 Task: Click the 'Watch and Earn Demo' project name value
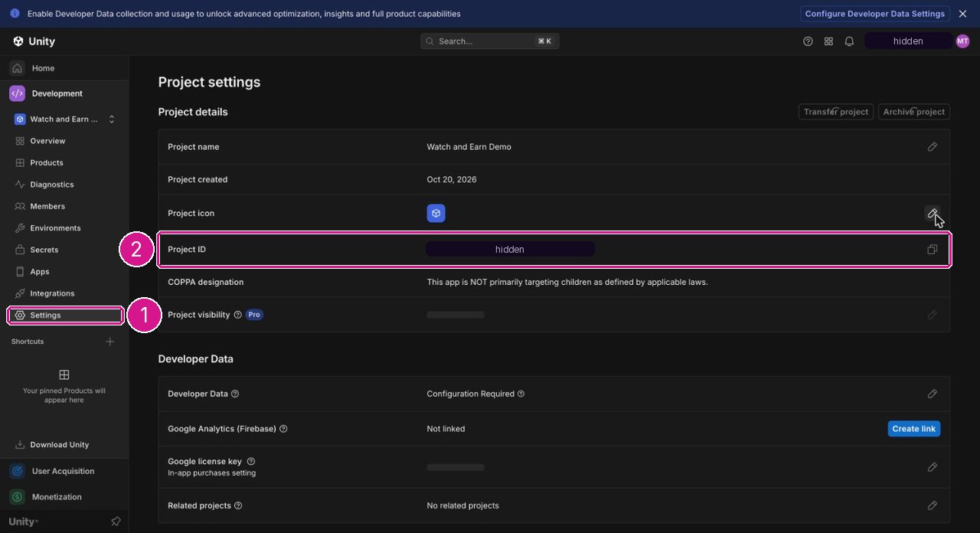pos(469,147)
